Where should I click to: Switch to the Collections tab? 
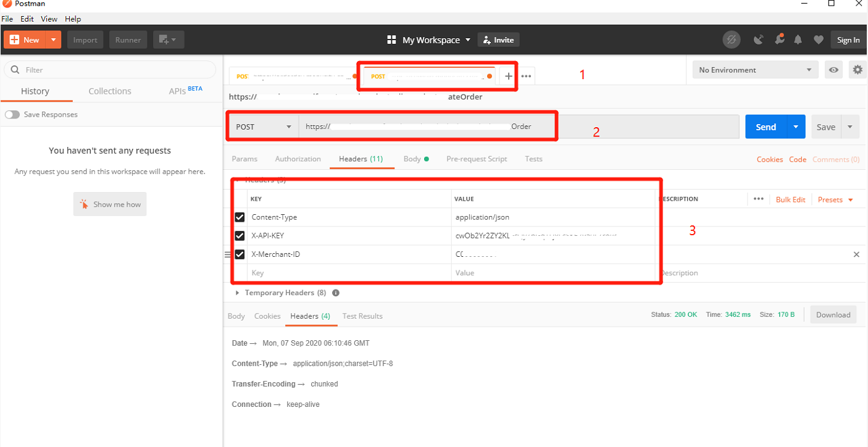click(x=109, y=91)
